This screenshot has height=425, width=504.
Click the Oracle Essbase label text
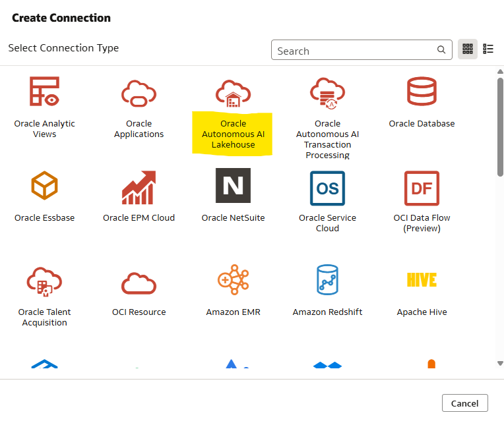pyautogui.click(x=44, y=217)
